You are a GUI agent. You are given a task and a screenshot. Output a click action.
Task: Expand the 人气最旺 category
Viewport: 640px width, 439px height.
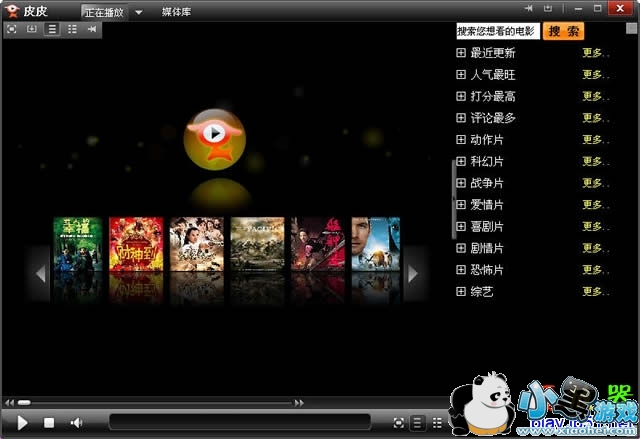click(461, 74)
